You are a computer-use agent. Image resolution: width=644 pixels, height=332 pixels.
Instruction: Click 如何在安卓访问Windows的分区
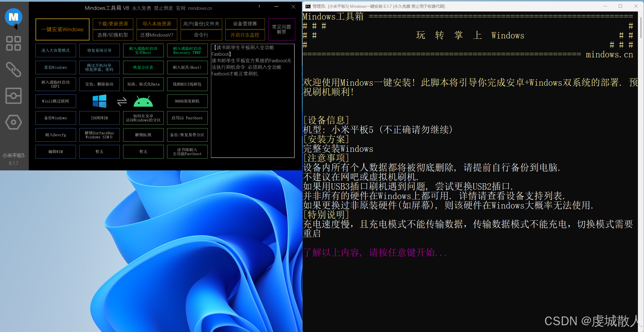coord(143,118)
